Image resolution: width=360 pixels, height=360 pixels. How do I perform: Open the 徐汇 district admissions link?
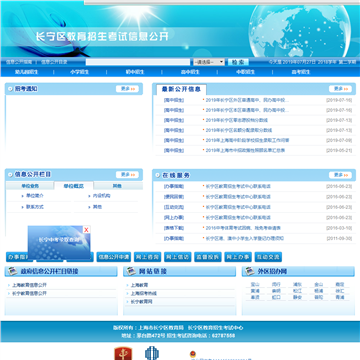tap(340, 291)
